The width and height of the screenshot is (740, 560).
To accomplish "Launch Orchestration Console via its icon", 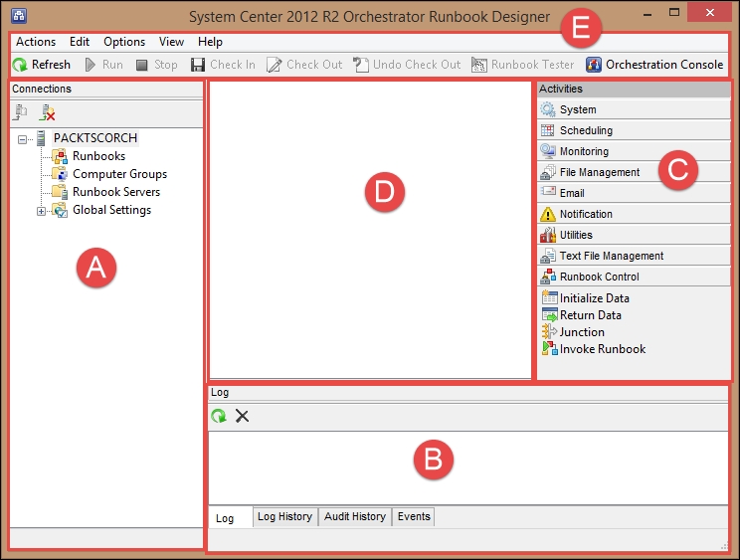I will (x=594, y=65).
